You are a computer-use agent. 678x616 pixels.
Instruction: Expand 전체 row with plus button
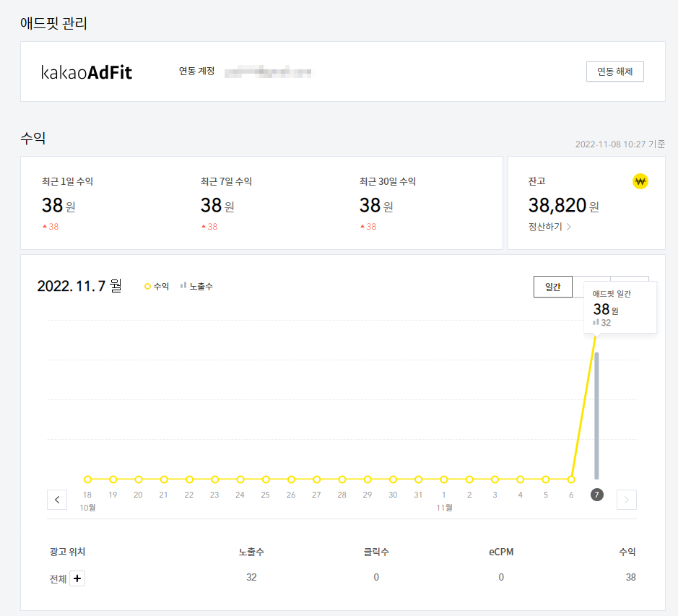77,578
